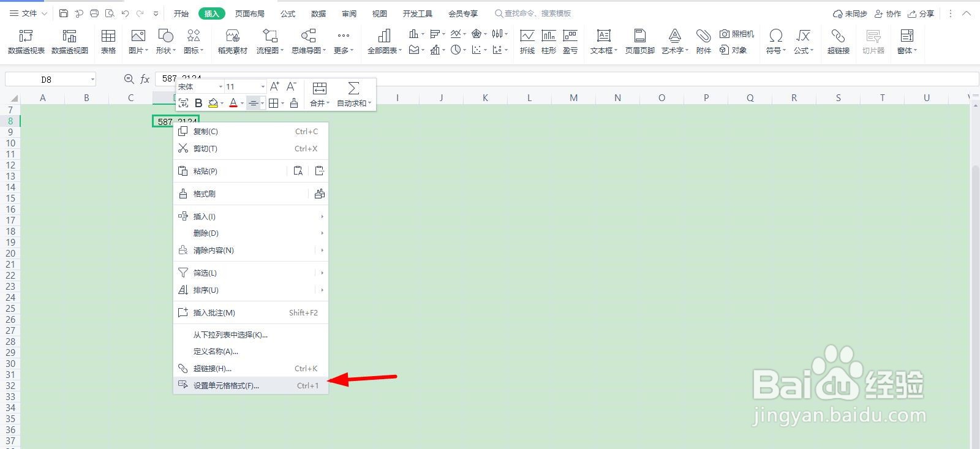Collapse the ribbon with the chevron
The image size is (980, 449).
(967, 13)
